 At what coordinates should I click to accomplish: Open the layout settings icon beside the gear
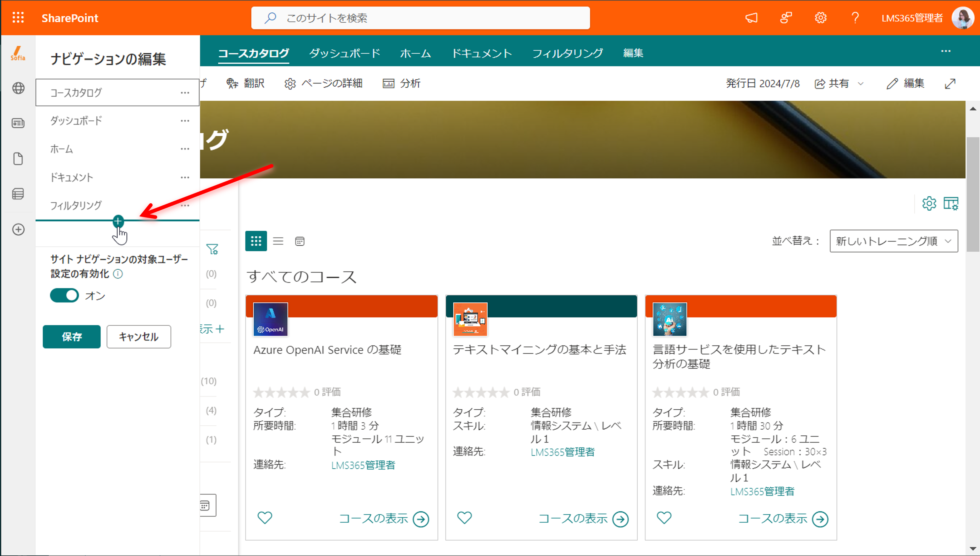[951, 203]
